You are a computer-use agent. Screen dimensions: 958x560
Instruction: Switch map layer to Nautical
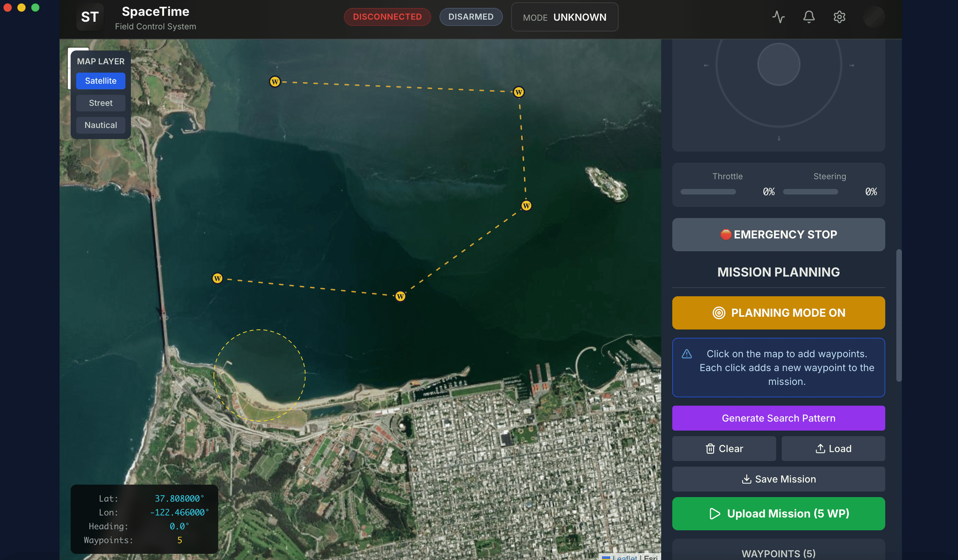pyautogui.click(x=101, y=125)
